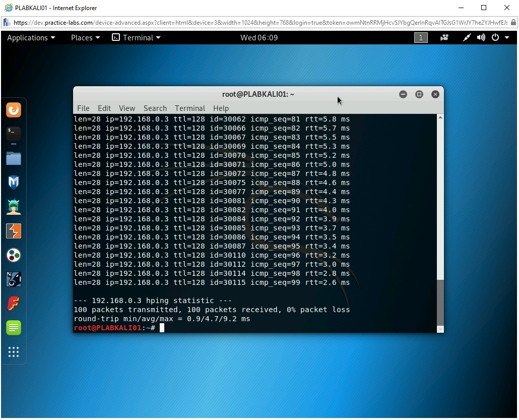Select workspace 1 indicator
Viewport: 519px width, 420px height.
coord(421,38)
